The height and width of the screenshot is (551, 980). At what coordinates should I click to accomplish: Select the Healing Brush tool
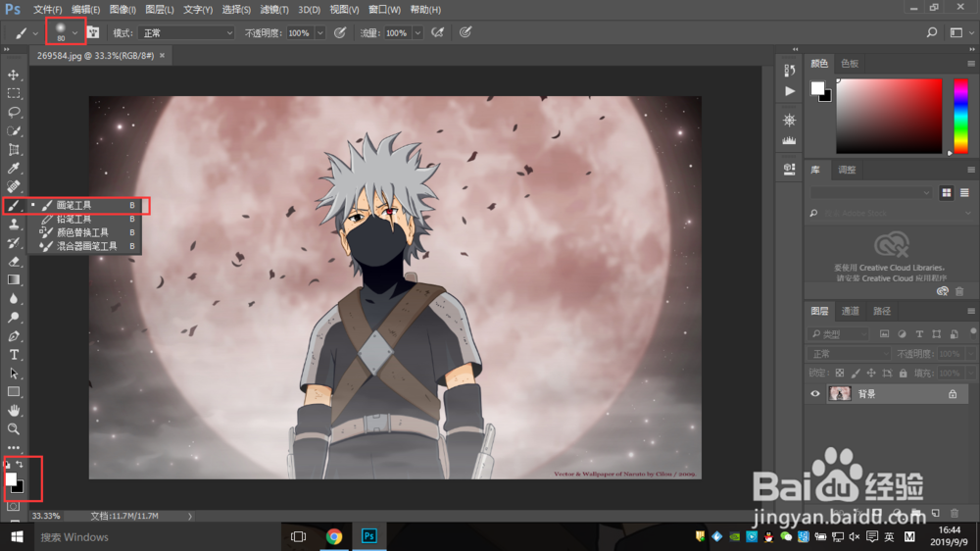click(x=13, y=186)
